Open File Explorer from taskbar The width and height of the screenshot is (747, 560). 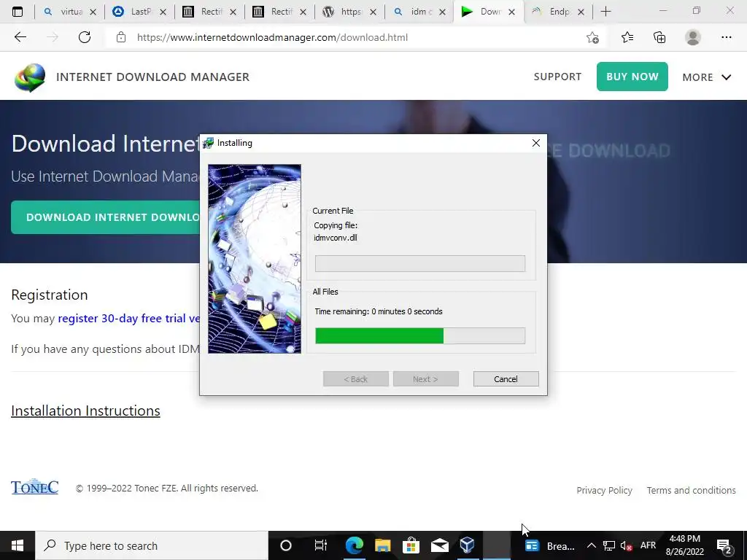pos(382,545)
